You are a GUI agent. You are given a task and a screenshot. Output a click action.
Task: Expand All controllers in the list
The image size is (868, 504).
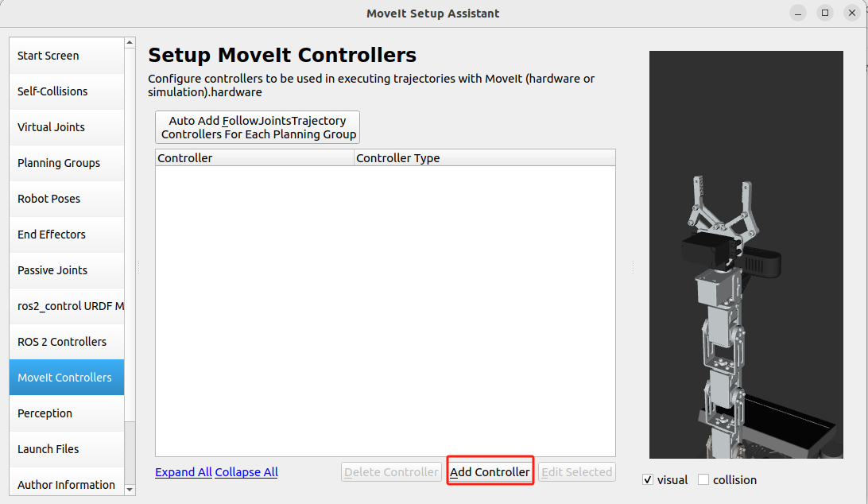point(184,472)
